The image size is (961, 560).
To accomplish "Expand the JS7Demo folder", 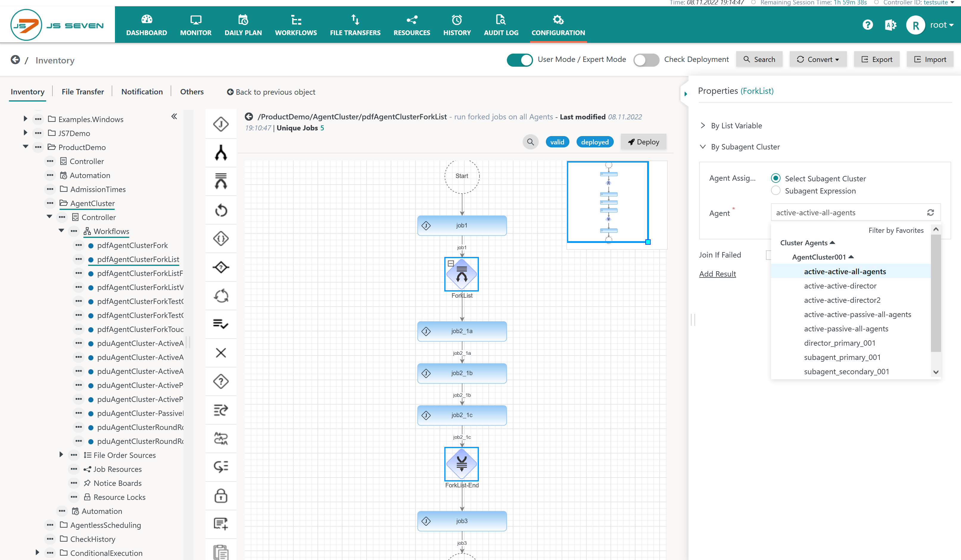I will [25, 133].
